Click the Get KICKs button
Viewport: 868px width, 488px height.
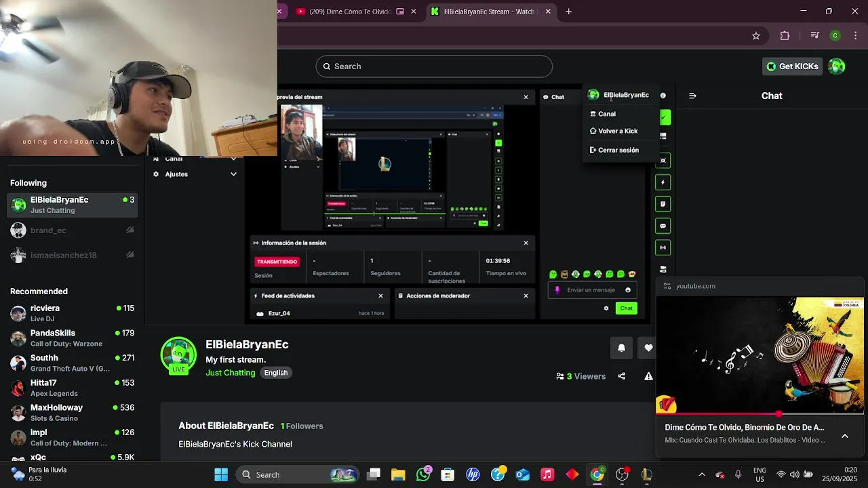(x=792, y=66)
